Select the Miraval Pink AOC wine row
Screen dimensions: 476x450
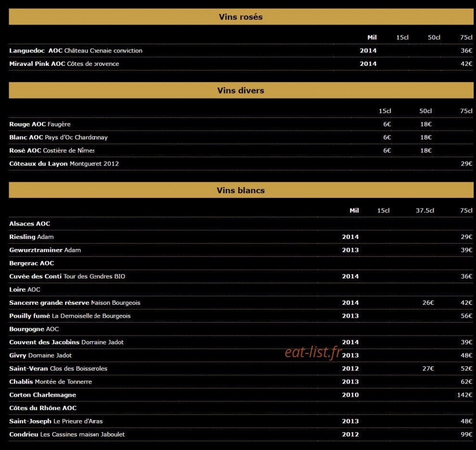tap(241, 63)
